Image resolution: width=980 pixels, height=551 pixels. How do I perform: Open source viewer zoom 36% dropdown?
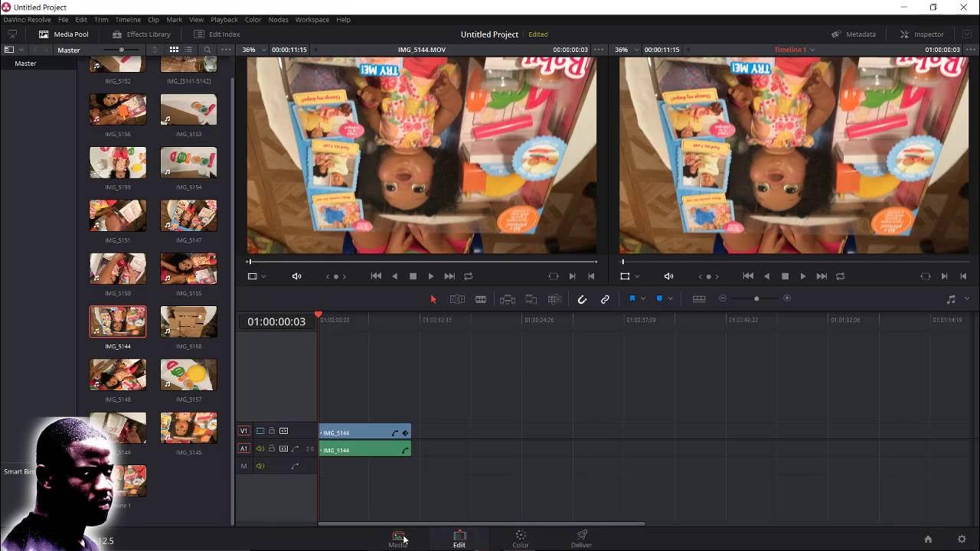(x=254, y=50)
